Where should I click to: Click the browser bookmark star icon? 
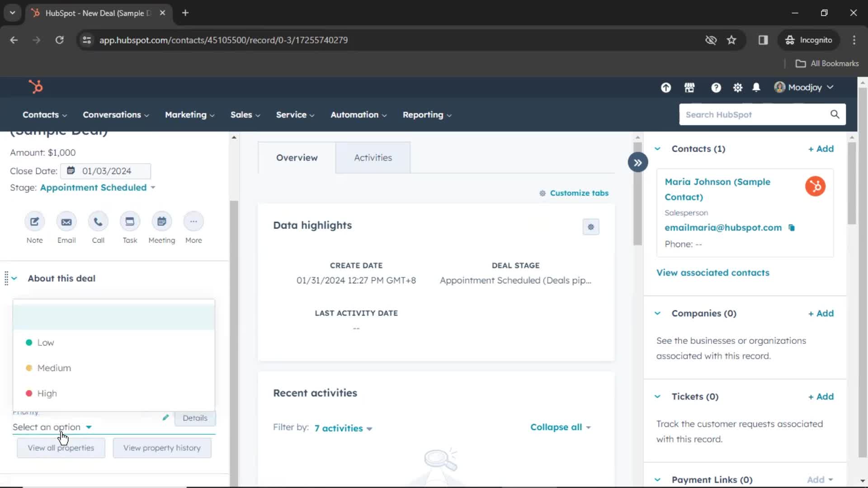coord(731,40)
